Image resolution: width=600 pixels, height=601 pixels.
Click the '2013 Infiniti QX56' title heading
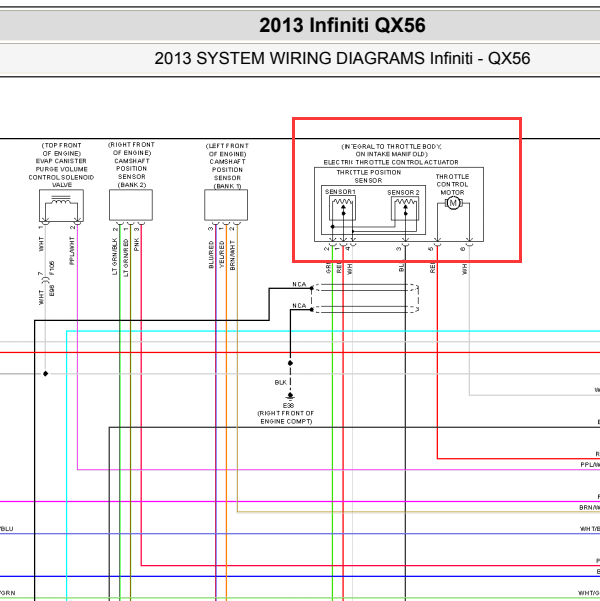coord(342,25)
